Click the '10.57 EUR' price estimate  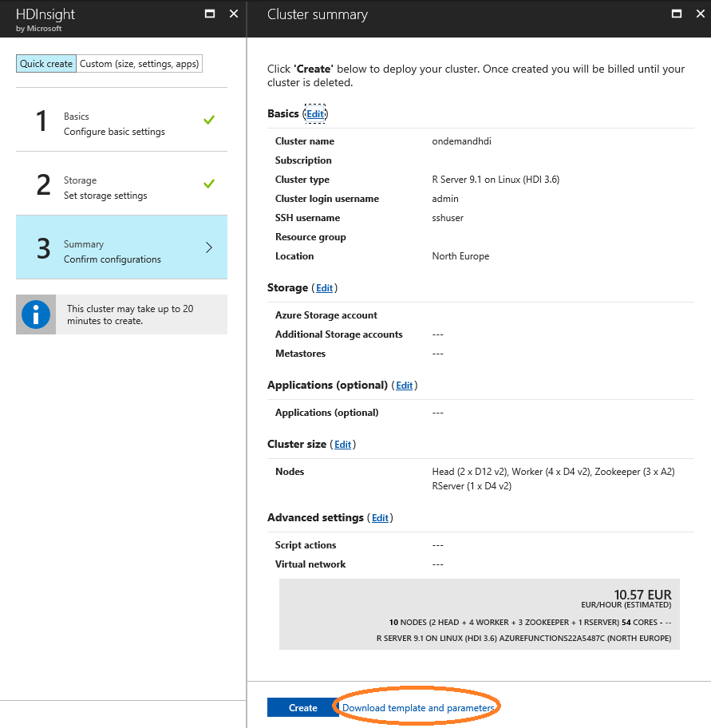pyautogui.click(x=642, y=594)
